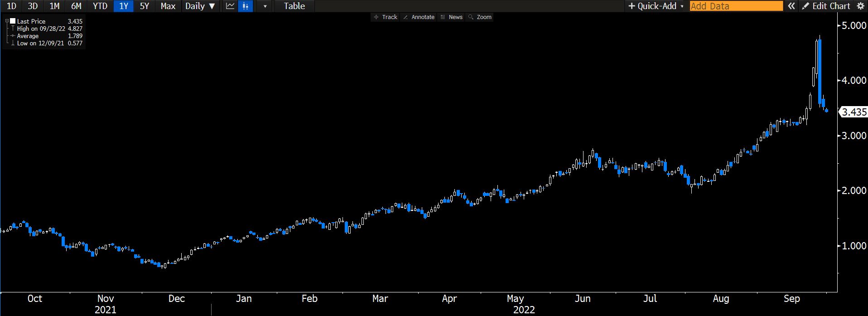Screen dimensions: 868x316
Task: Click the double-chevron collapse icon
Action: point(791,6)
